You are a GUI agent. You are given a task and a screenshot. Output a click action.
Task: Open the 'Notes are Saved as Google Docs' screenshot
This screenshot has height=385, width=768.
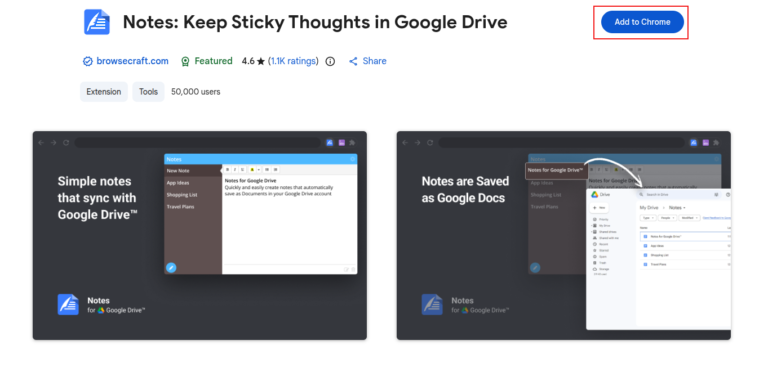click(x=564, y=235)
